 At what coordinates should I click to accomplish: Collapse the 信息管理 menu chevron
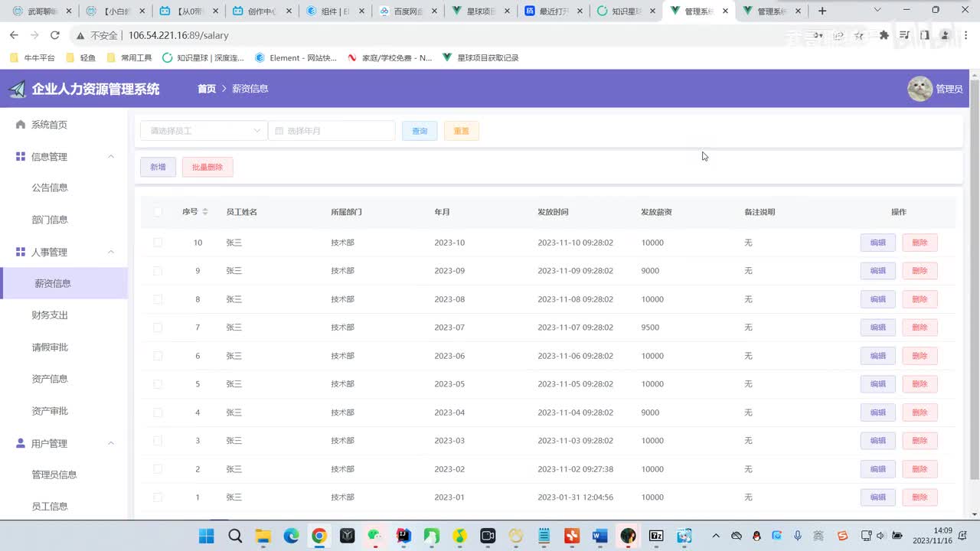111,156
